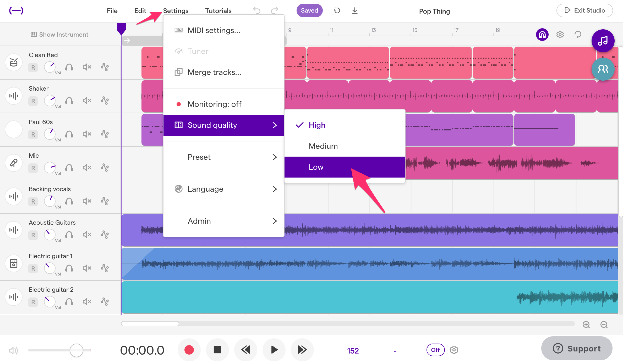
Task: Start recording with the red record button
Action: pos(189,350)
